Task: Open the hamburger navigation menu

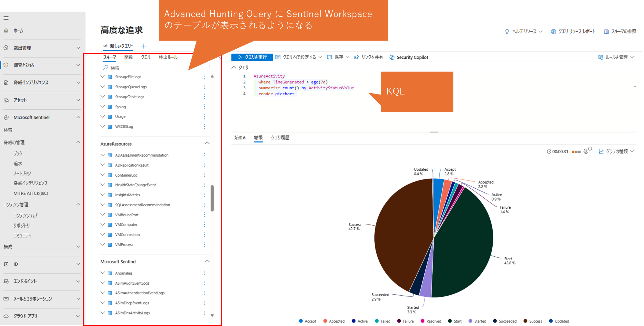Action: 6,18
